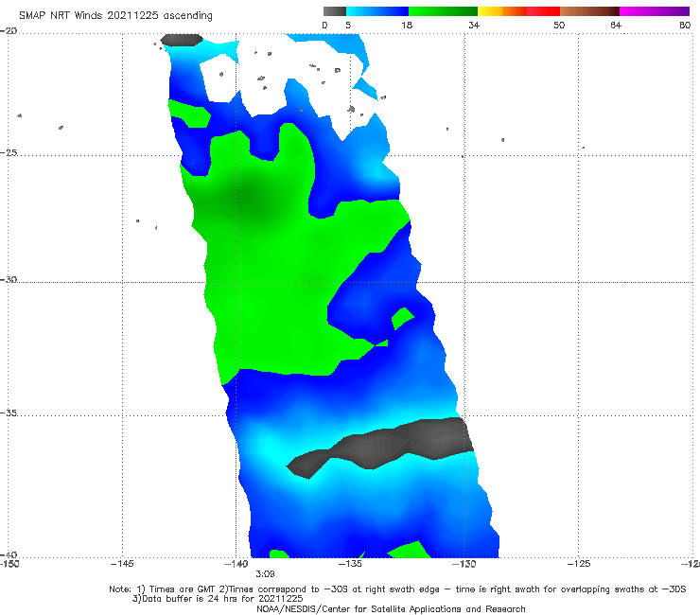Screen dimensions: 700x615
Task: Click the brown 50-64 segment of the color bar
Action: tap(589, 11)
